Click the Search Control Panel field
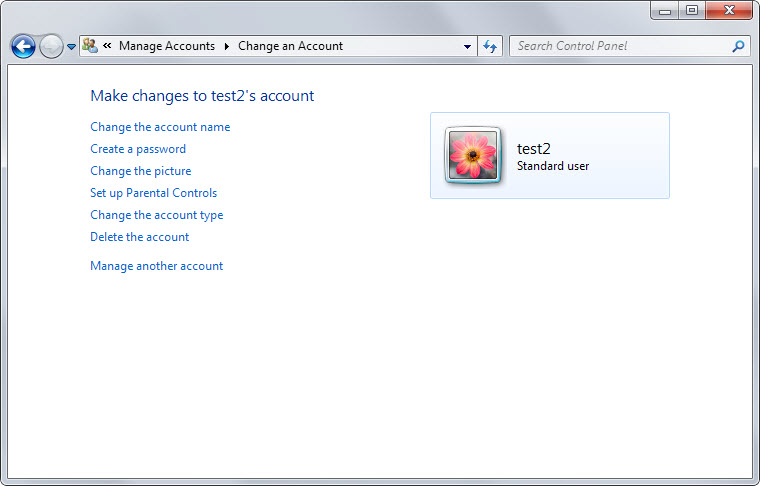 tap(620, 46)
